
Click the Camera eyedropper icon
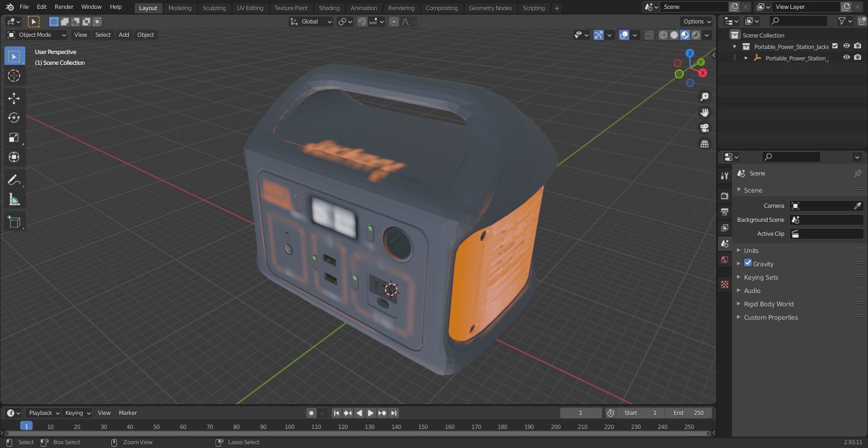[x=857, y=206]
